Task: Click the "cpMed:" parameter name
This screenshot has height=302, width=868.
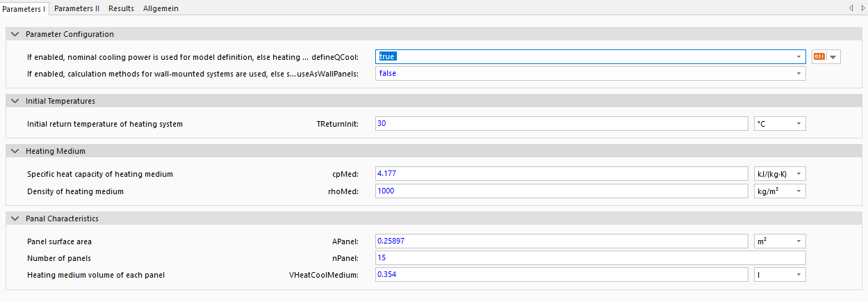Action: coord(345,174)
